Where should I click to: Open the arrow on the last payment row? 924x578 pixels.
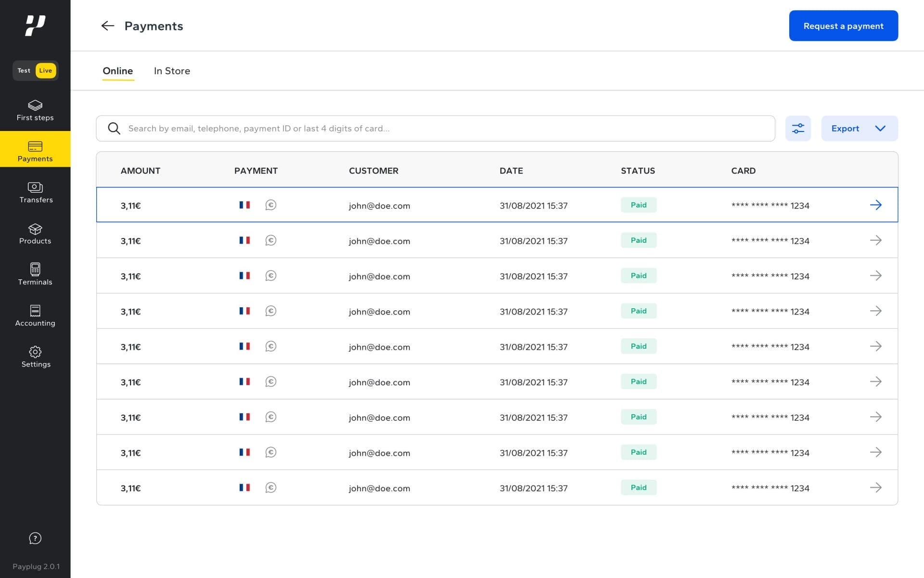coord(876,487)
